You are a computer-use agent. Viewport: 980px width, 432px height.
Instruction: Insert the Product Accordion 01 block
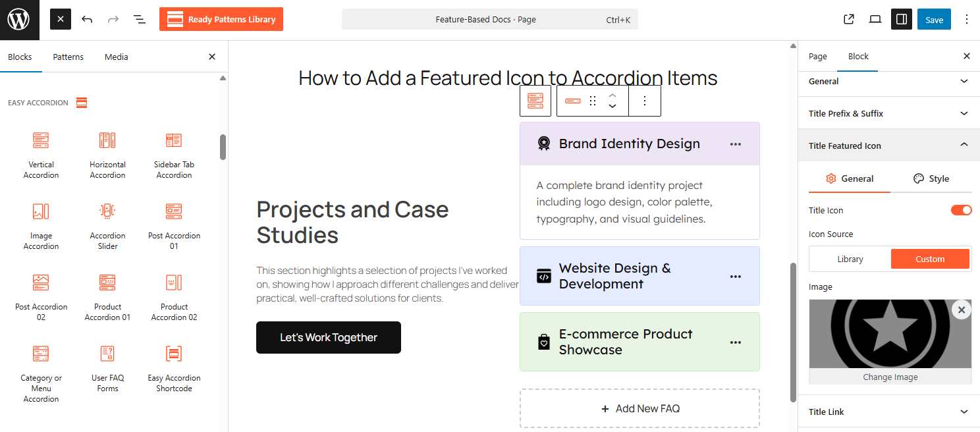coord(107,297)
